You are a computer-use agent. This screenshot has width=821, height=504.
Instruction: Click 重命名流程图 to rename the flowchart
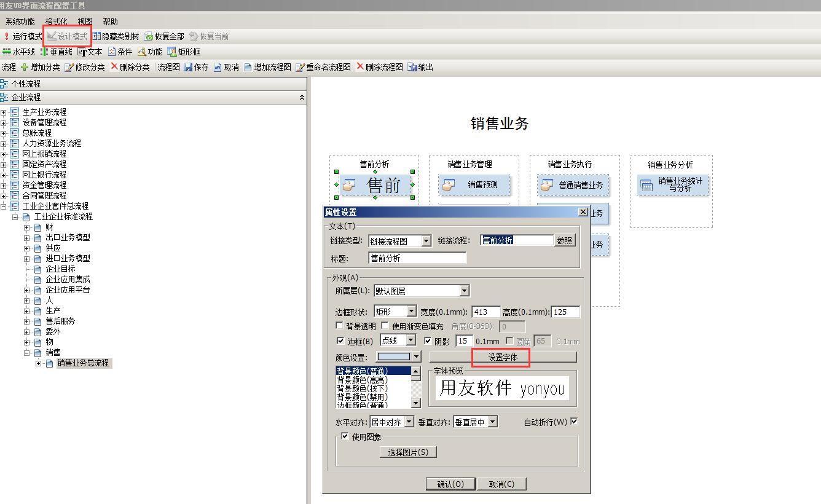pos(323,67)
